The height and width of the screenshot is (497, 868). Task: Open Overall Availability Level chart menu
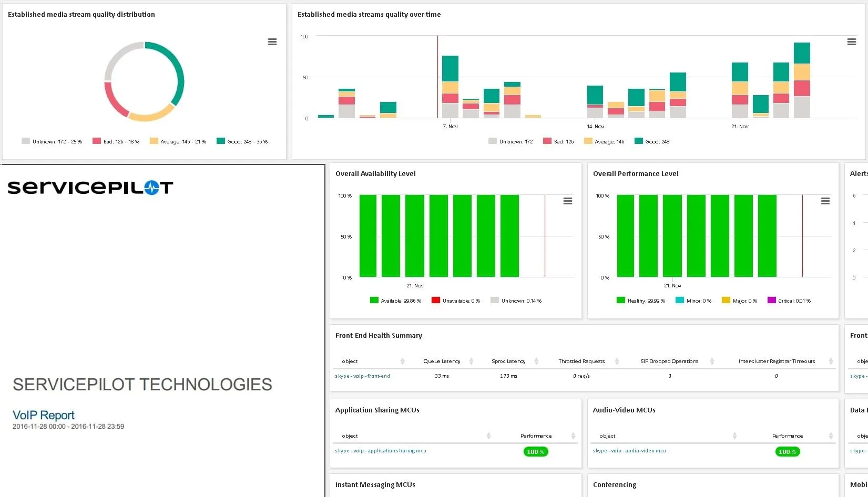point(568,201)
